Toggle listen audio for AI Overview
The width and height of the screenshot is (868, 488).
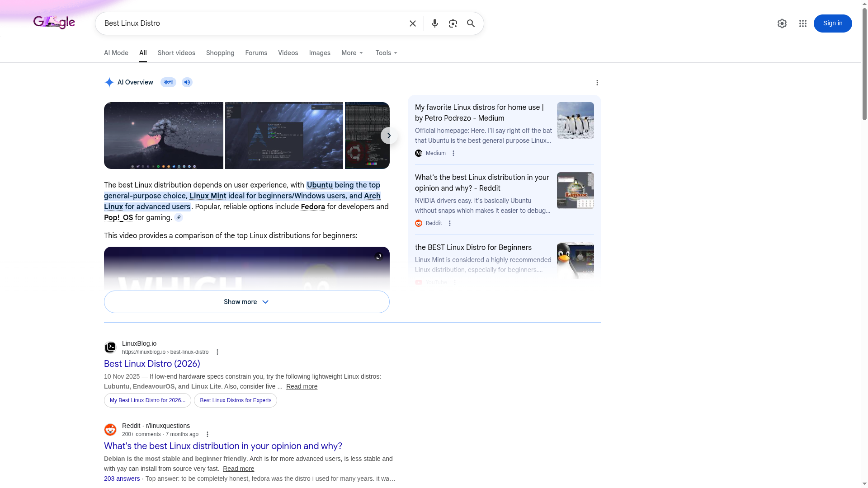coord(187,82)
